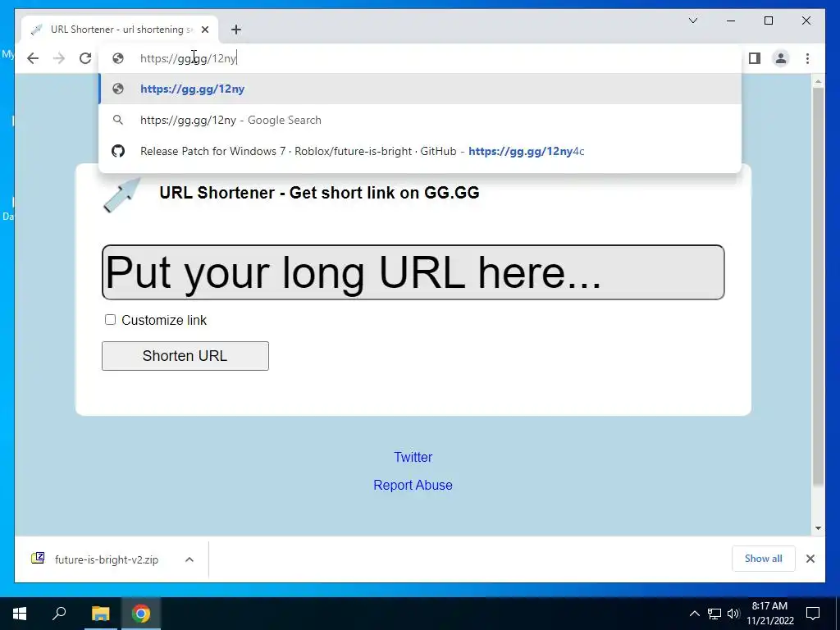
Task: Open the Report Abuse link
Action: click(413, 485)
